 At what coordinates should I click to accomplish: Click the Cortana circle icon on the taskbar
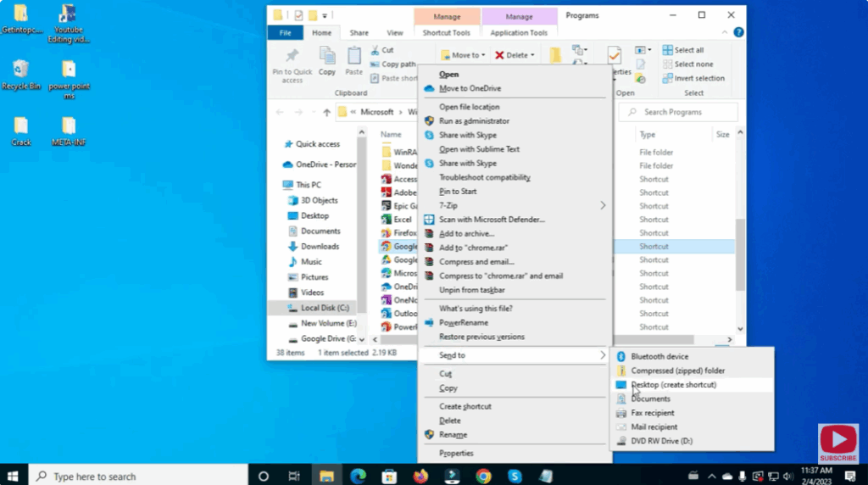point(264,477)
